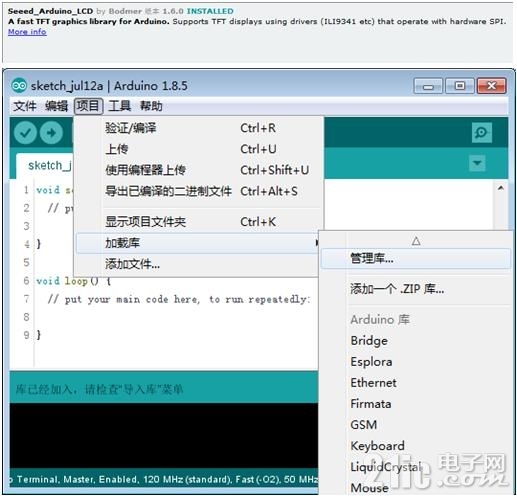Select 显示项目文件夹 menu entry
Screen dimensions: 517x496
pyautogui.click(x=198, y=222)
